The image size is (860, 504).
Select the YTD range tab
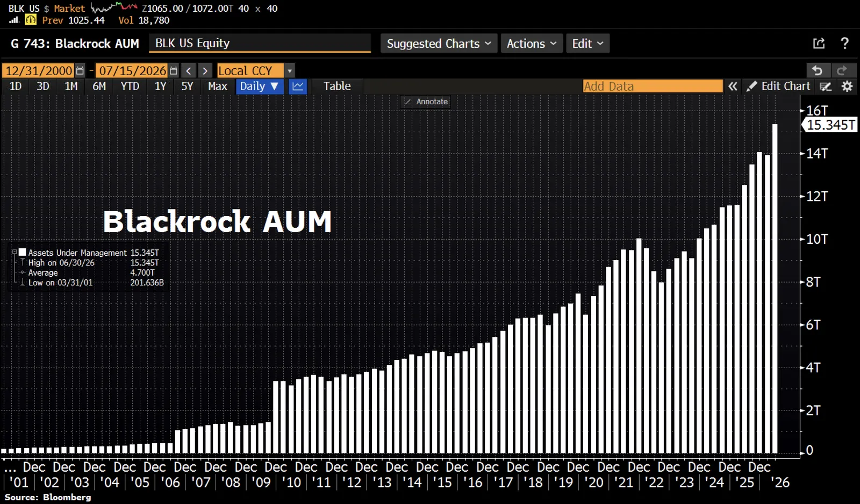pyautogui.click(x=130, y=86)
